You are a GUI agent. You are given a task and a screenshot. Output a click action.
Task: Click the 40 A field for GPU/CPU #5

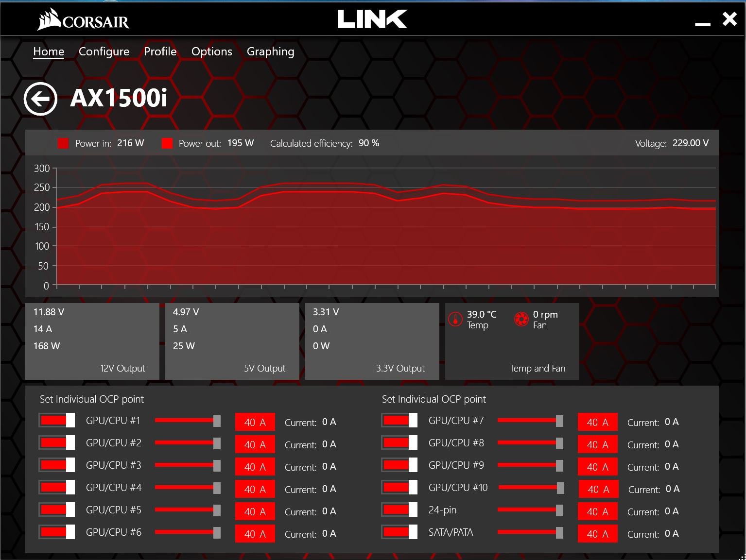pyautogui.click(x=255, y=511)
